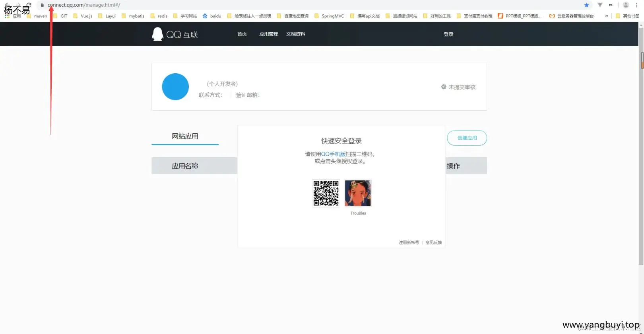Select the 网站应用 tab
This screenshot has width=644, height=334.
pos(185,137)
